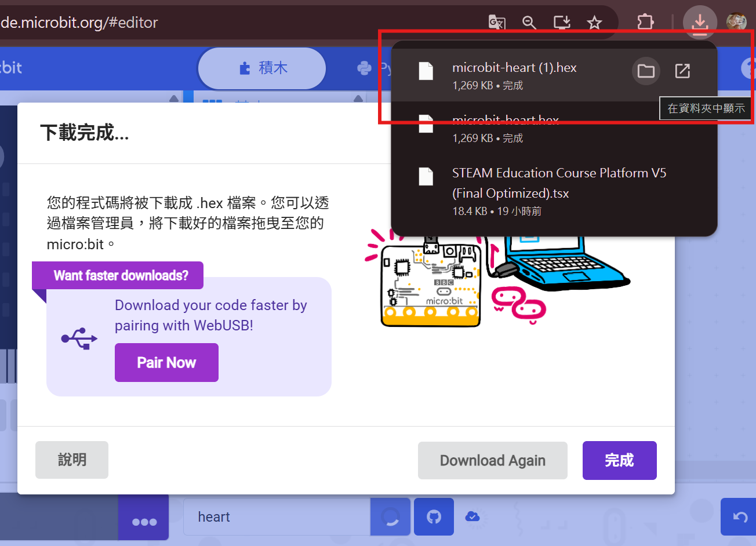This screenshot has width=756, height=546.
Task: Click the Chrome downloads icon in toolbar
Action: (x=700, y=23)
